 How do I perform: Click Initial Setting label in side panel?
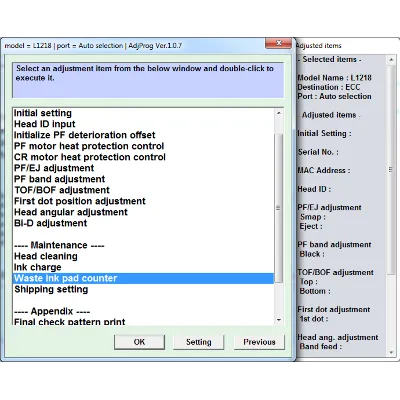click(x=324, y=133)
